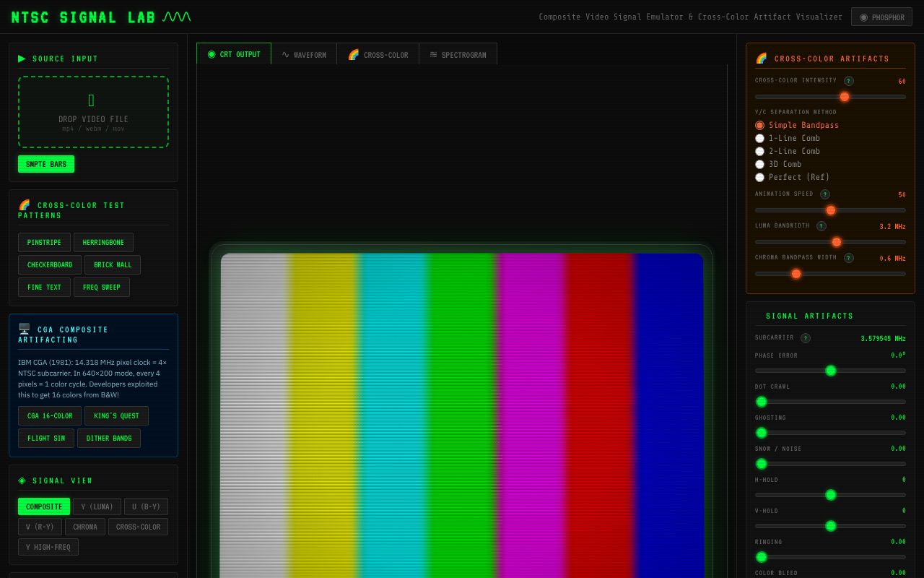Click the upload icon in drop zone
924x578 pixels.
(x=91, y=100)
